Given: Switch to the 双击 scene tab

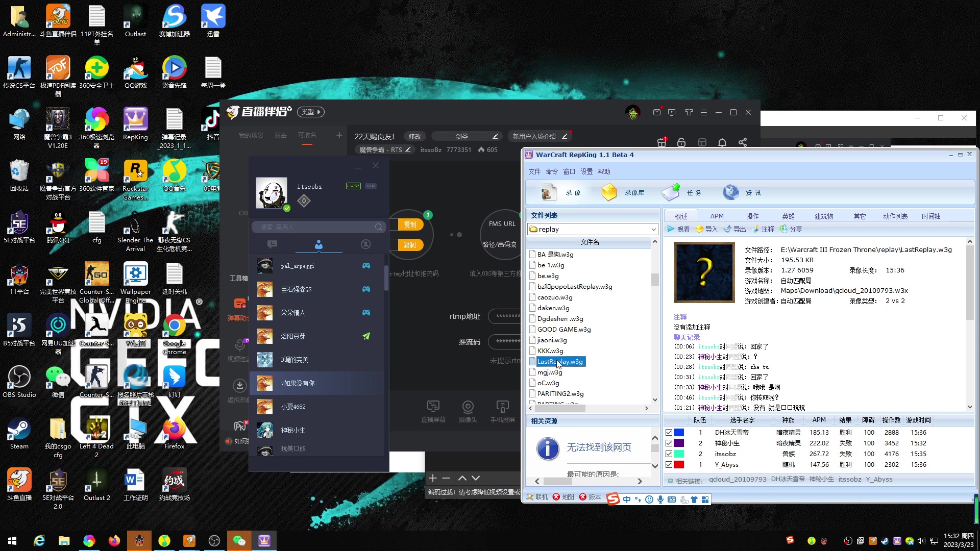Looking at the screenshot, I should click(280, 135).
